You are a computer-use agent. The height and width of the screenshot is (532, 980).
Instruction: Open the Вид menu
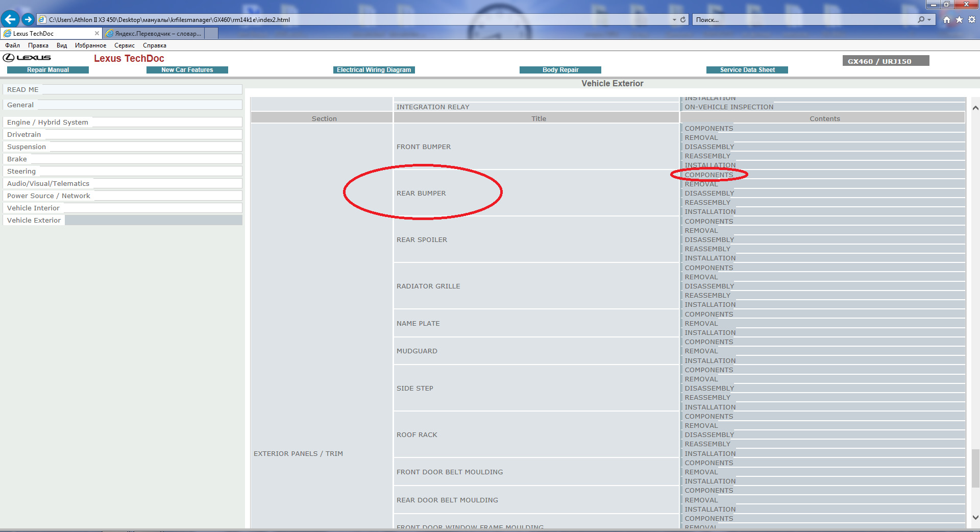click(62, 45)
